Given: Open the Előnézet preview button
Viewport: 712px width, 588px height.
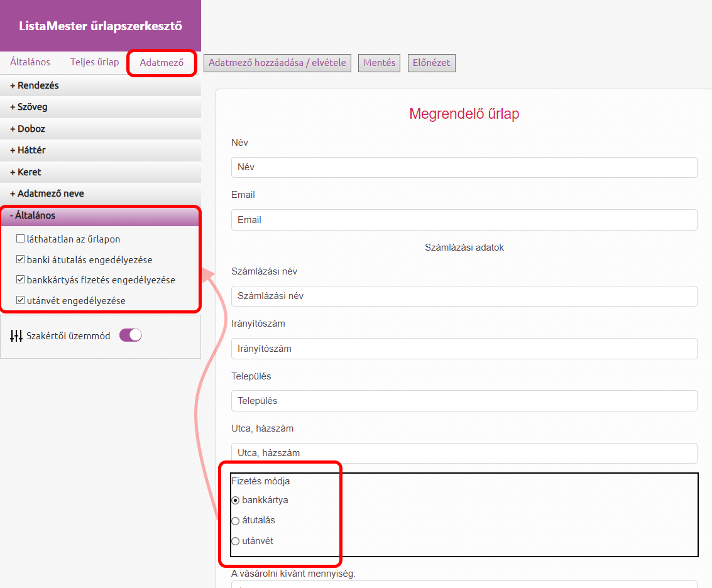Looking at the screenshot, I should click(x=431, y=63).
